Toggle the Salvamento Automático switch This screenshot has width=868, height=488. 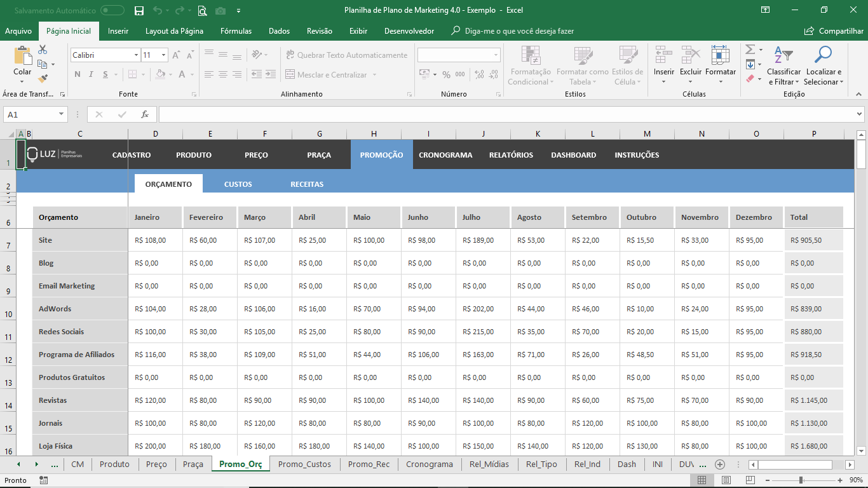point(112,10)
